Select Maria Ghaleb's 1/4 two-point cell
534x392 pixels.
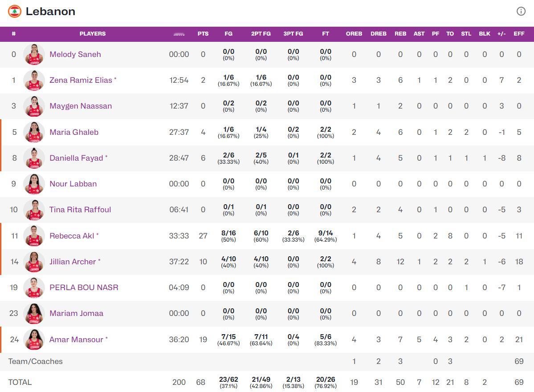click(x=261, y=132)
